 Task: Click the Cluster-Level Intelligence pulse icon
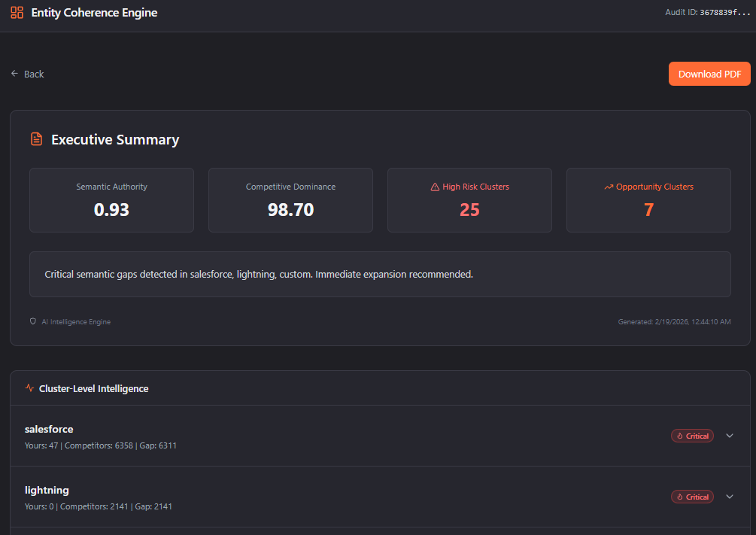(29, 388)
